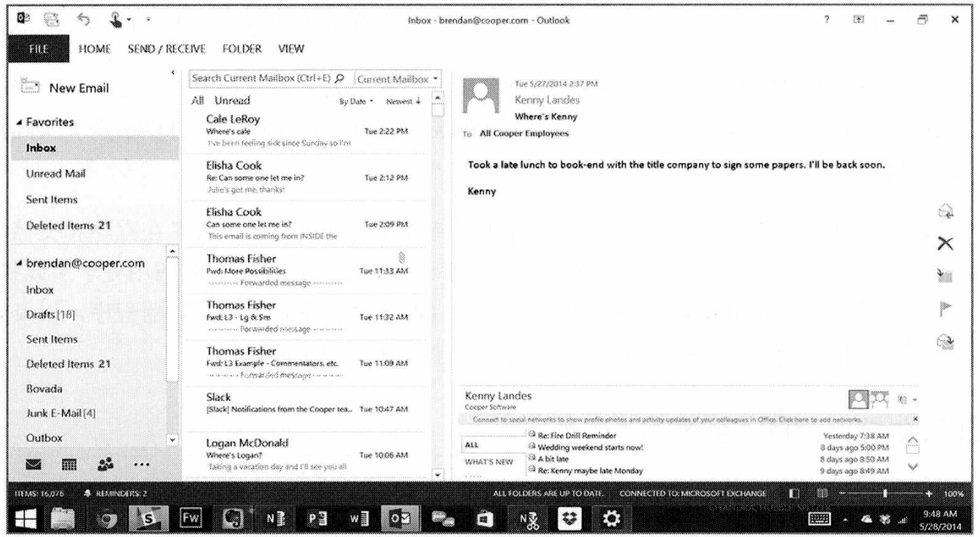Open the FOLDER ribbon tab
The height and width of the screenshot is (537, 980).
(x=242, y=49)
